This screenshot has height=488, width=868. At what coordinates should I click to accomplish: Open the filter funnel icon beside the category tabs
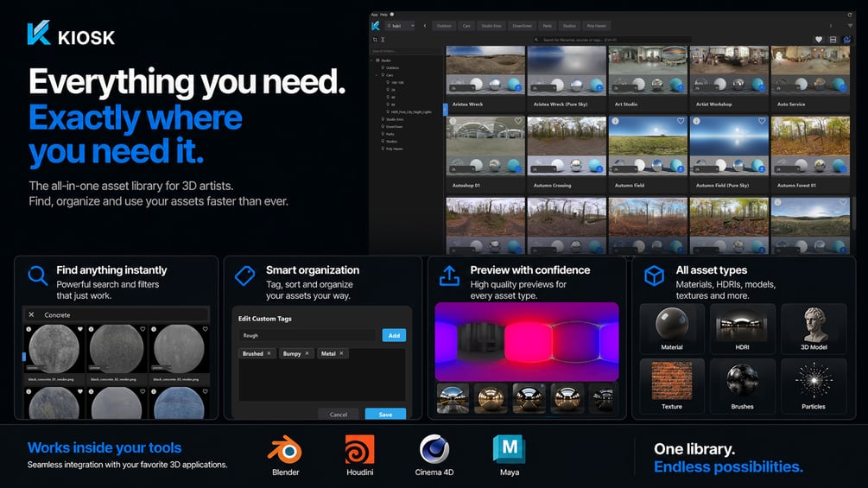pos(850,25)
